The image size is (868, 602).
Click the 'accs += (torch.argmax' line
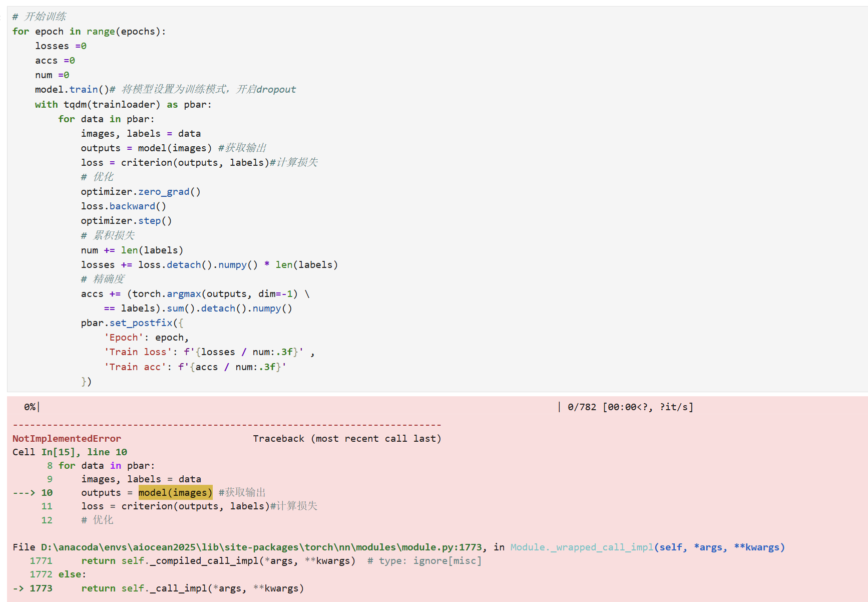195,294
